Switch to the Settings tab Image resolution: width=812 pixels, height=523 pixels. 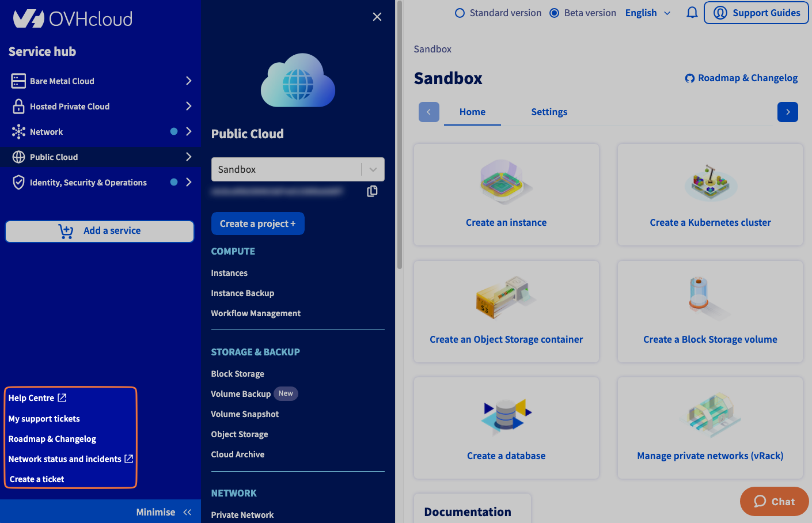pyautogui.click(x=549, y=112)
